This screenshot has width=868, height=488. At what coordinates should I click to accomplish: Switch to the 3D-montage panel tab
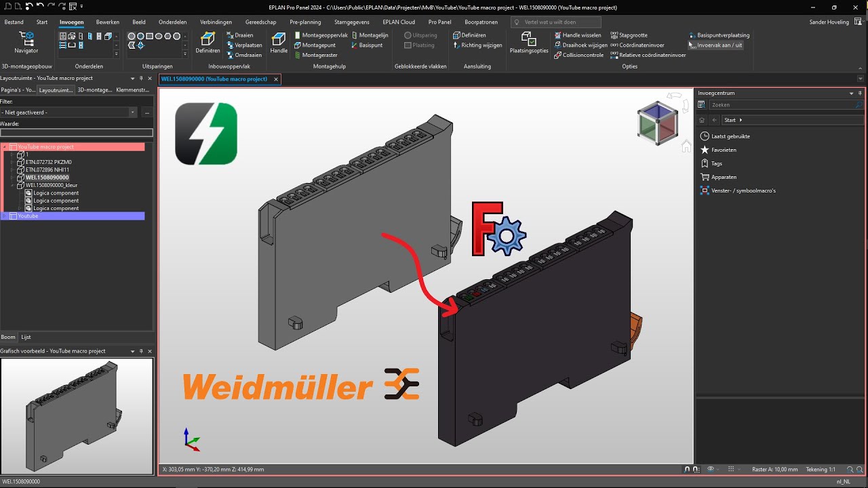(x=94, y=89)
